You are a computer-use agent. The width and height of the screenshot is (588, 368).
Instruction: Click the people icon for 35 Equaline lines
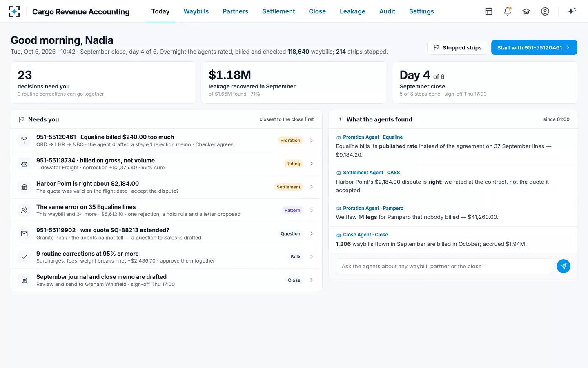click(24, 210)
